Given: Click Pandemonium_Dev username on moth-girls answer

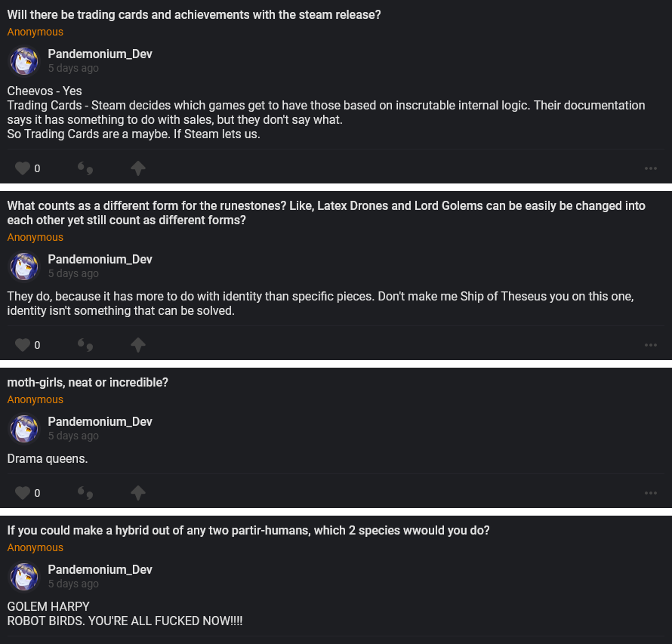Looking at the screenshot, I should [100, 421].
